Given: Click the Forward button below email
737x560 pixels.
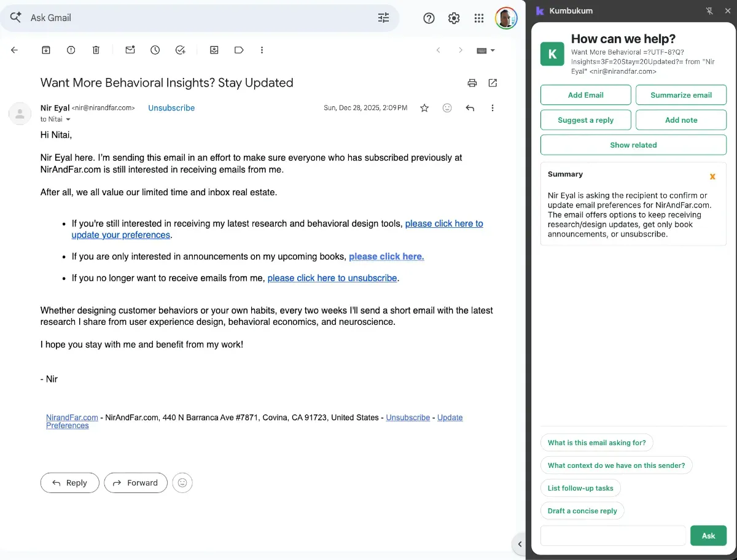Looking at the screenshot, I should 136,483.
